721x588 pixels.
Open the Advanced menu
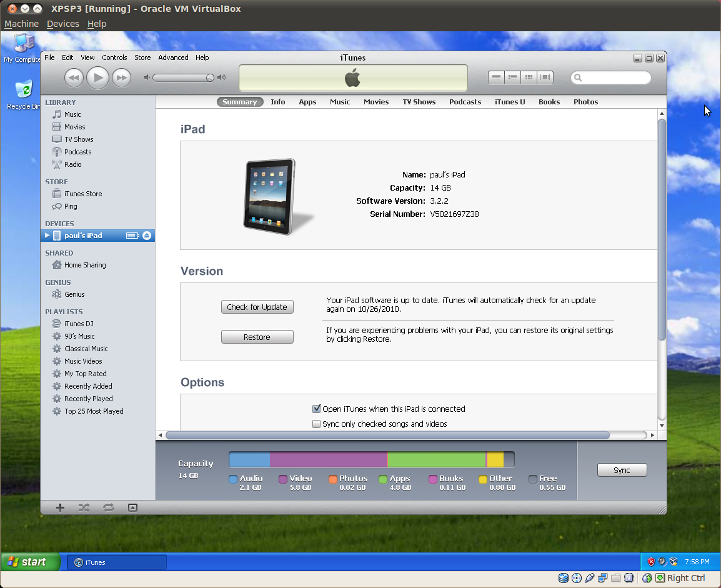click(x=173, y=57)
